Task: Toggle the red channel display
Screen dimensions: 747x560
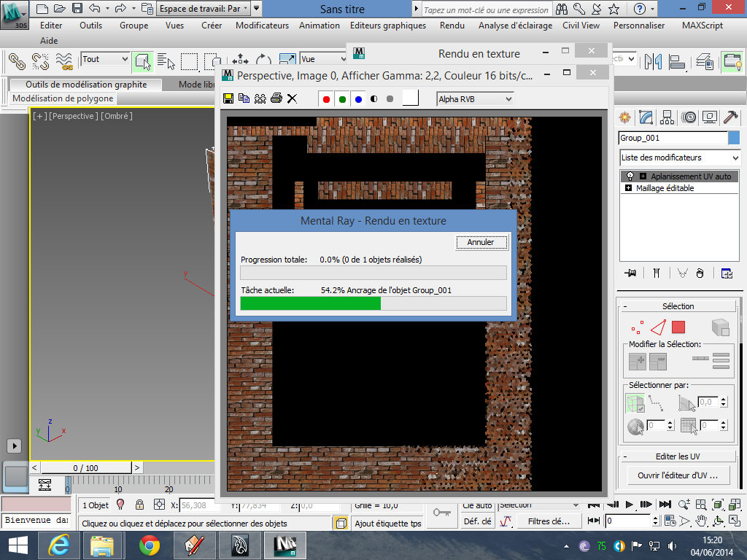Action: tap(326, 99)
